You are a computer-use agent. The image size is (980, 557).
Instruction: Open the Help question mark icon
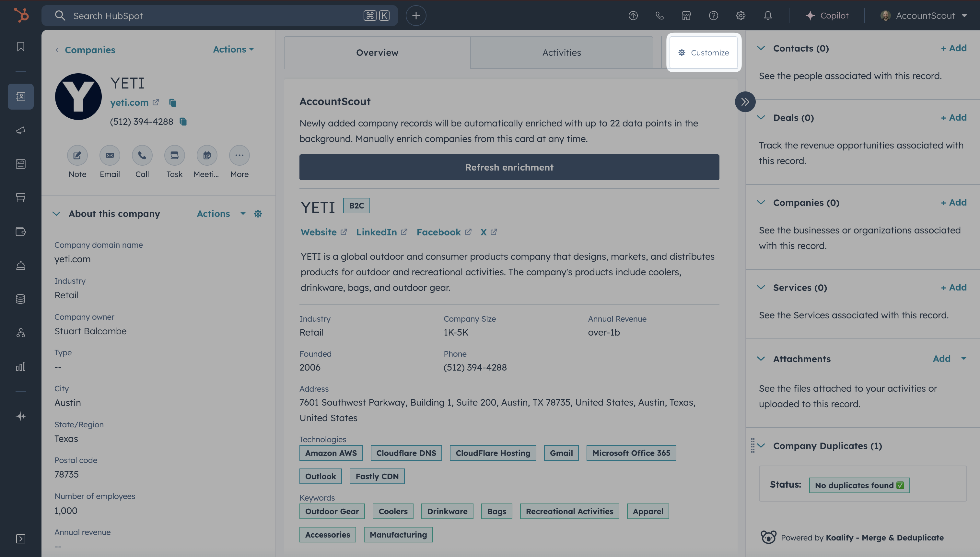coord(714,16)
